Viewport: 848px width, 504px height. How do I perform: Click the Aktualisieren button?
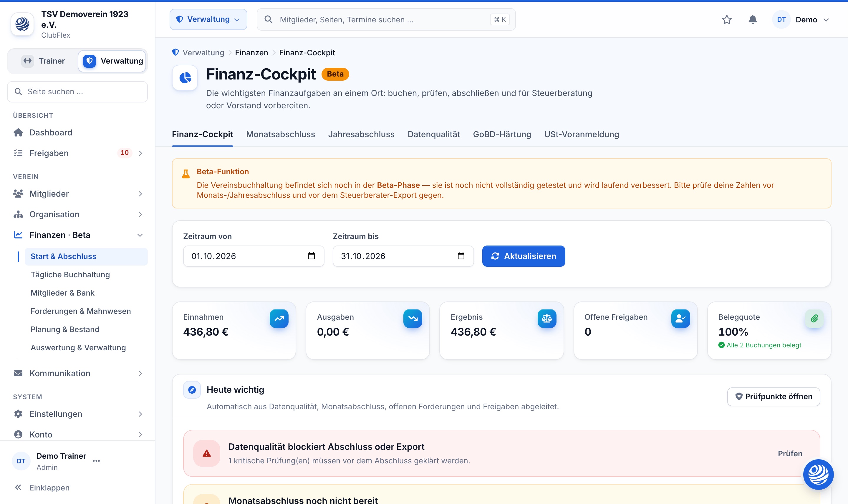[523, 256]
